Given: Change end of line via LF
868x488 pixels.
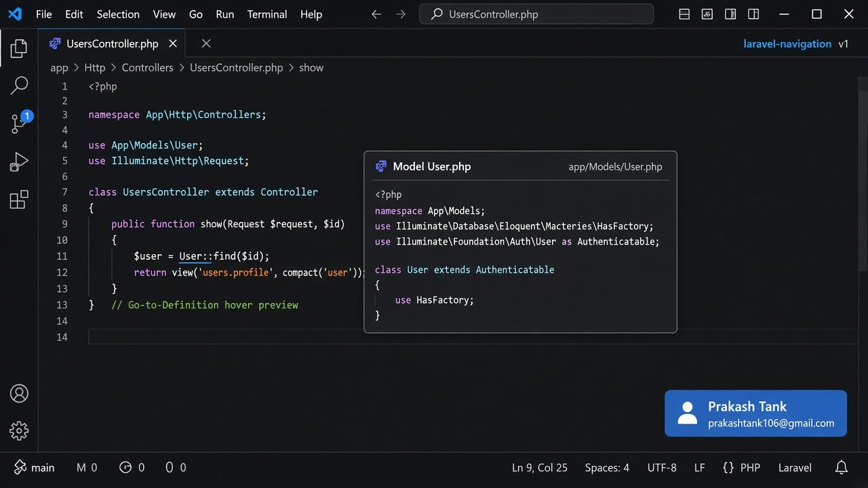Looking at the screenshot, I should [x=700, y=468].
